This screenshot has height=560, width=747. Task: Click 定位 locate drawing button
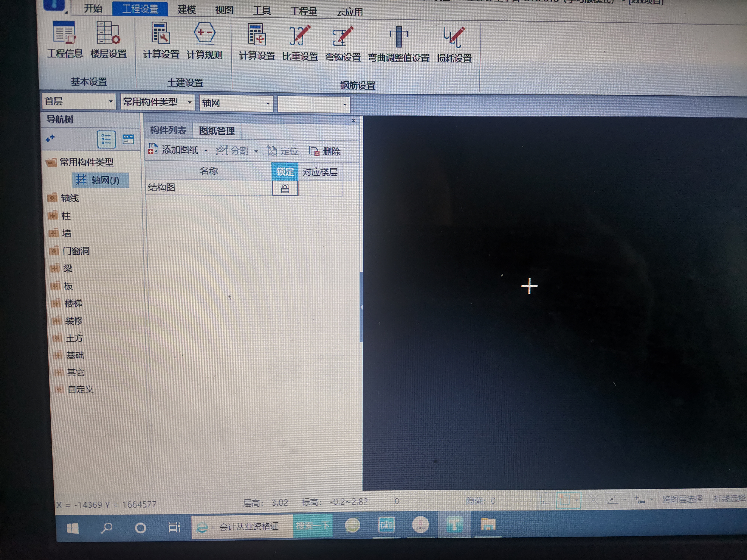point(283,151)
